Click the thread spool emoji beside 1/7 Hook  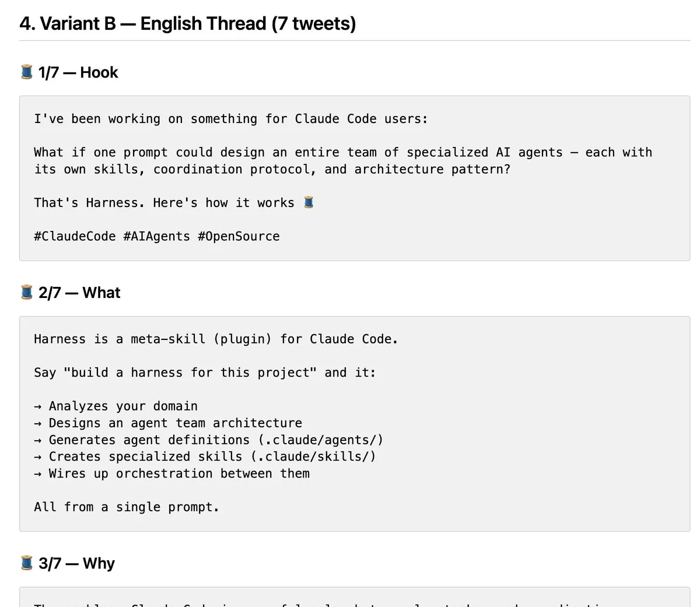pos(27,72)
